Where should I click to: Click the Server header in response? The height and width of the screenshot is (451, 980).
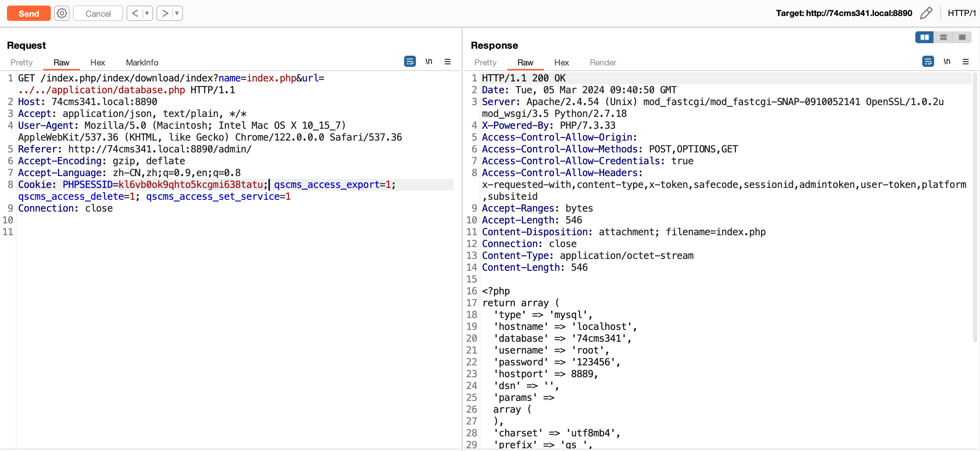pos(713,107)
